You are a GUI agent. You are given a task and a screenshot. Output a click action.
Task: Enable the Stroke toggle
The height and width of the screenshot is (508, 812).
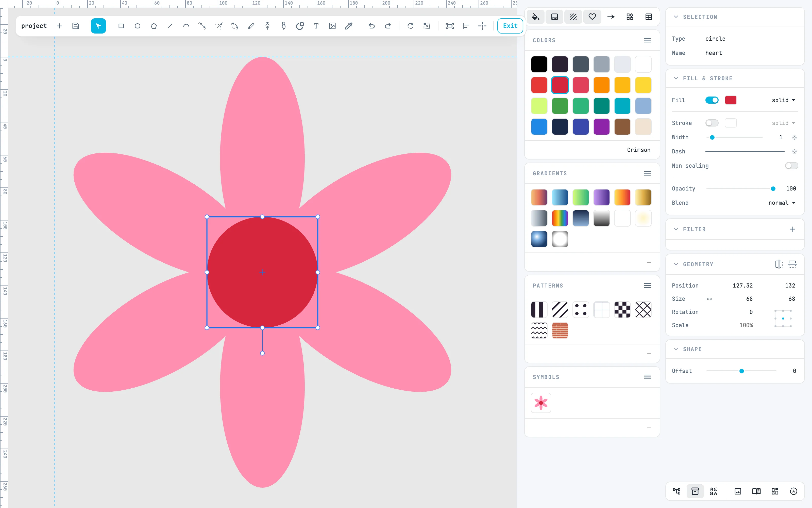pyautogui.click(x=712, y=123)
